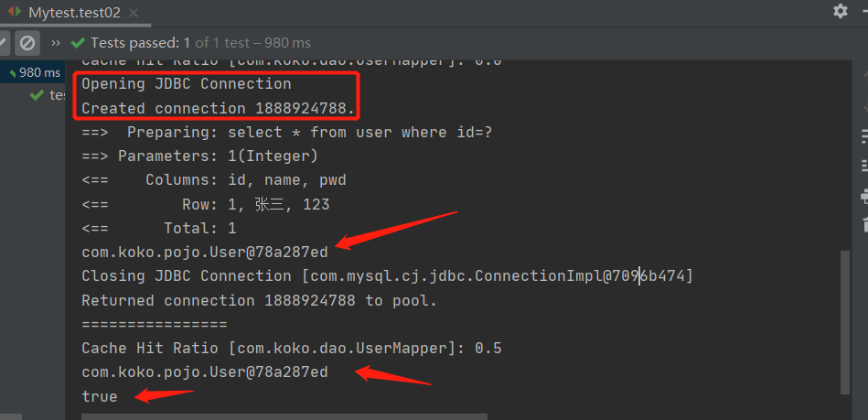Click the up arrow navigation icon
868x420 pixels.
864,76
